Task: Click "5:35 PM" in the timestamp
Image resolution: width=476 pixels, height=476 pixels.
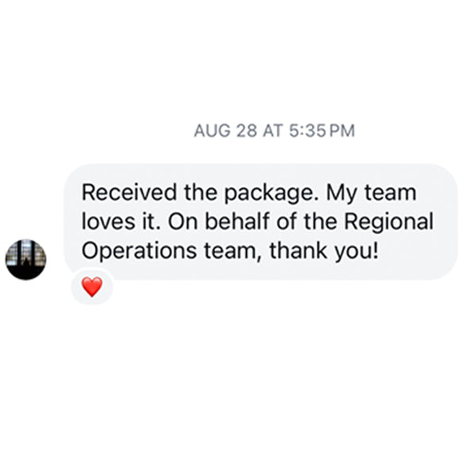Action: [x=322, y=131]
